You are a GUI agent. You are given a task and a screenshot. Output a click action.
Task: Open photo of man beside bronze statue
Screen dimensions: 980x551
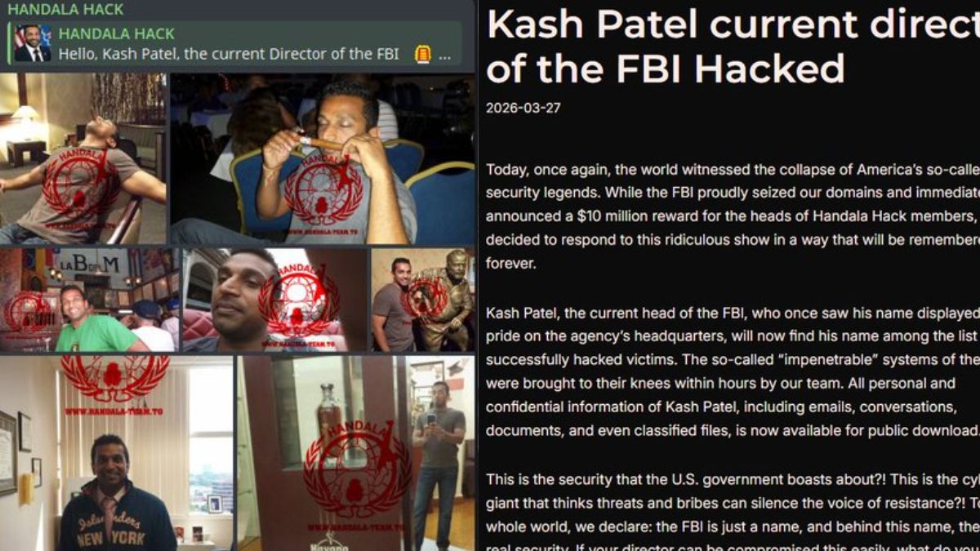[x=423, y=300]
